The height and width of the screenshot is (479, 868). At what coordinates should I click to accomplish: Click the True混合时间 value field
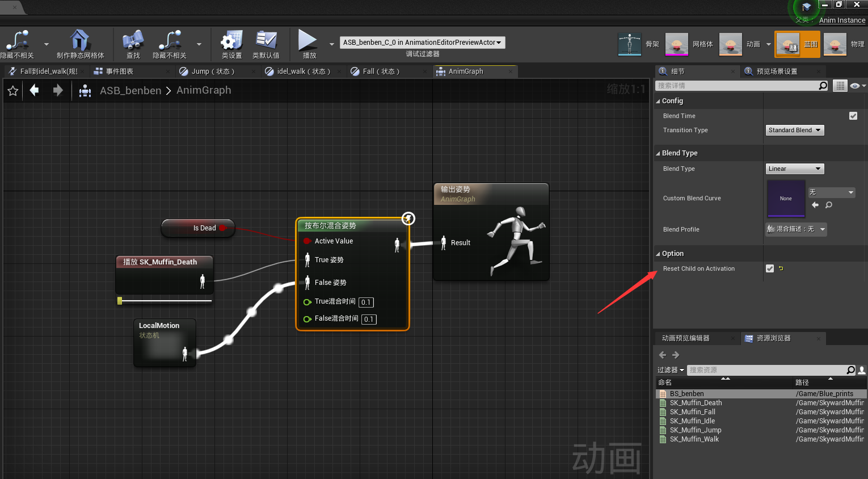point(366,302)
